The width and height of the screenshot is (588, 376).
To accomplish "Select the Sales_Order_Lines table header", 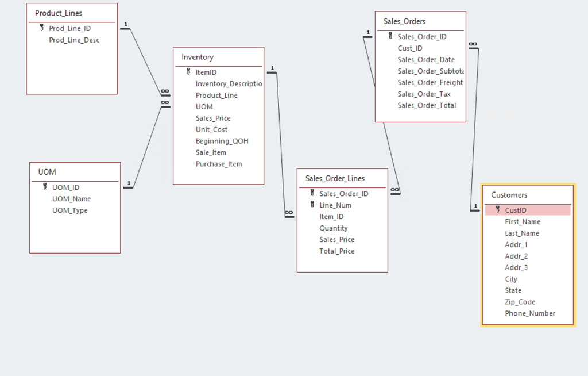I will [x=335, y=178].
